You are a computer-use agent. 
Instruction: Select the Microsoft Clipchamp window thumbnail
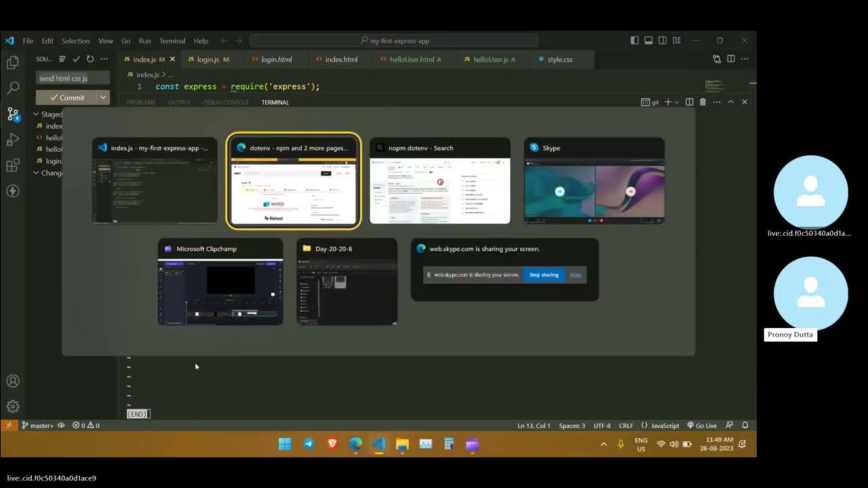pos(220,281)
